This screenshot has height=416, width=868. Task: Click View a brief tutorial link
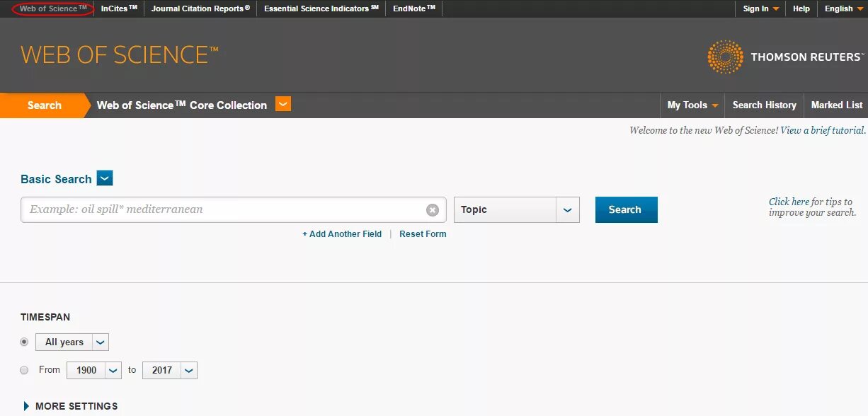click(823, 130)
